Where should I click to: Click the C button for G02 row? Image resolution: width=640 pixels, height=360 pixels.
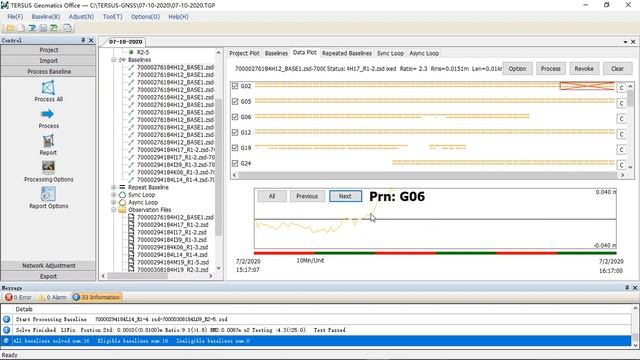click(621, 88)
